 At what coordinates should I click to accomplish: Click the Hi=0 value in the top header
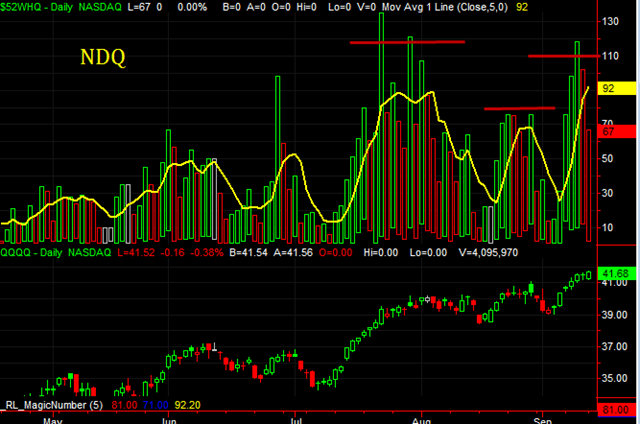tap(306, 7)
